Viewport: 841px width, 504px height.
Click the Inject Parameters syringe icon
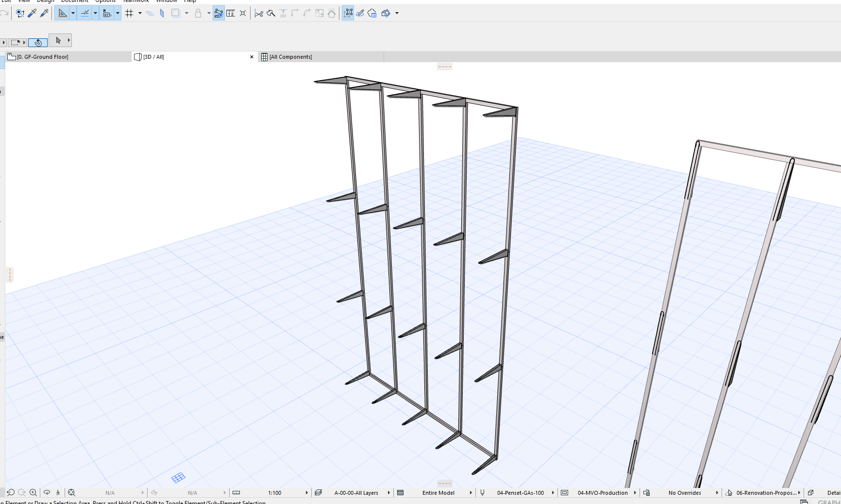pyautogui.click(x=44, y=13)
